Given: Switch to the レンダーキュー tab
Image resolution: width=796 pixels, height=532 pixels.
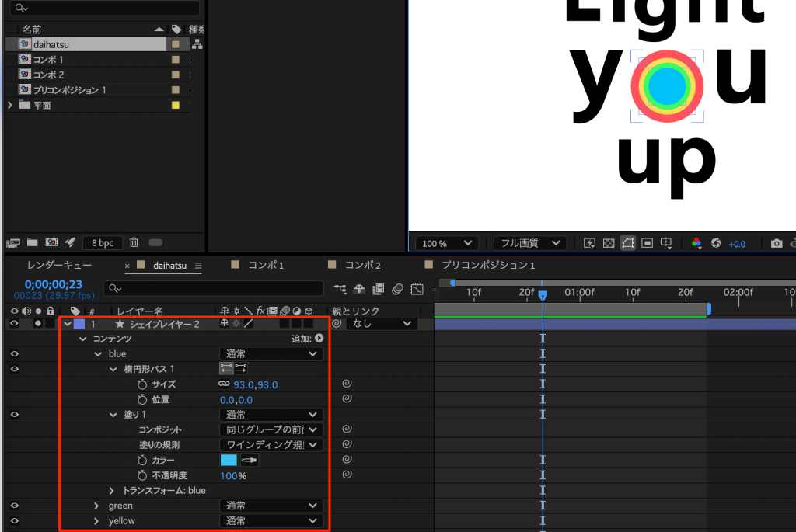Looking at the screenshot, I should point(59,266).
